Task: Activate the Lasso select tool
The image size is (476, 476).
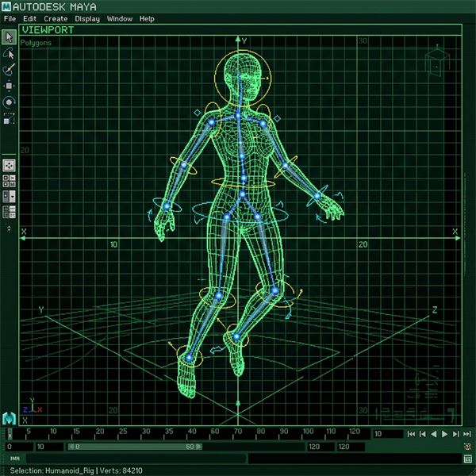Action: tap(9, 53)
